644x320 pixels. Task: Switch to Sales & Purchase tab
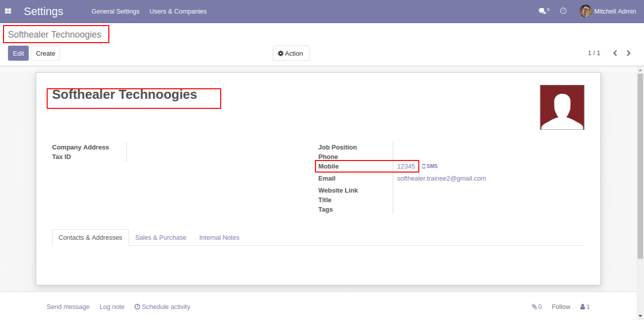(160, 238)
